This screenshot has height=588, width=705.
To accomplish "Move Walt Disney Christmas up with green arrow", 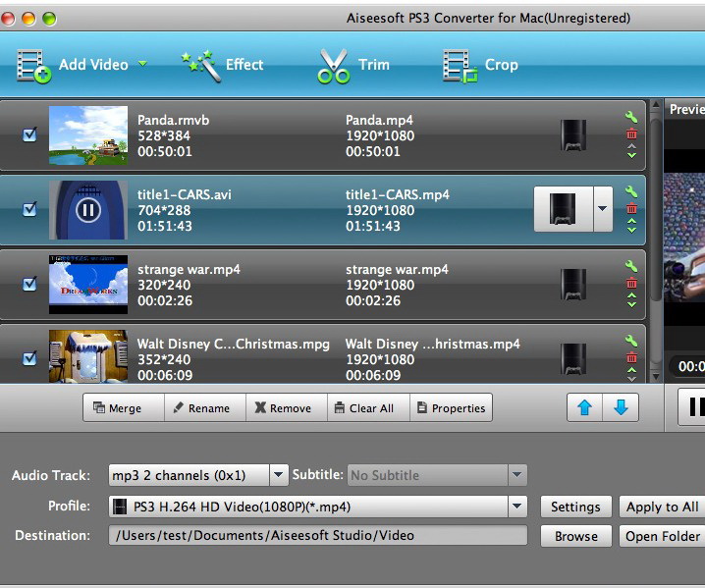I will point(631,370).
